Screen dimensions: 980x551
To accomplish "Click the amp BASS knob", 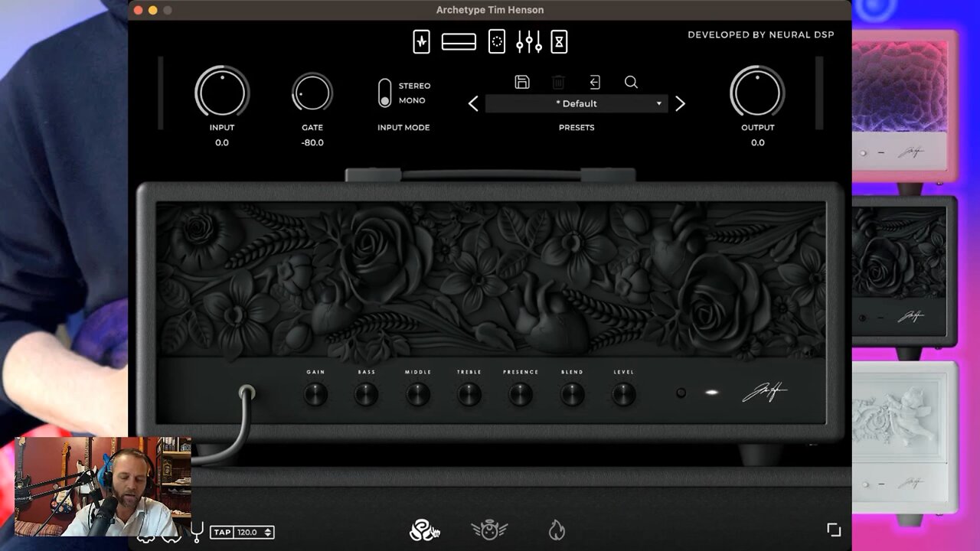I will tap(366, 394).
